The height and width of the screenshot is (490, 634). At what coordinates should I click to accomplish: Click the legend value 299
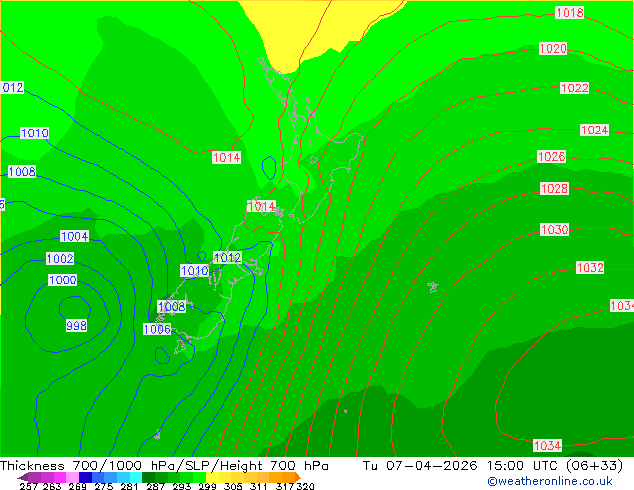point(207,486)
